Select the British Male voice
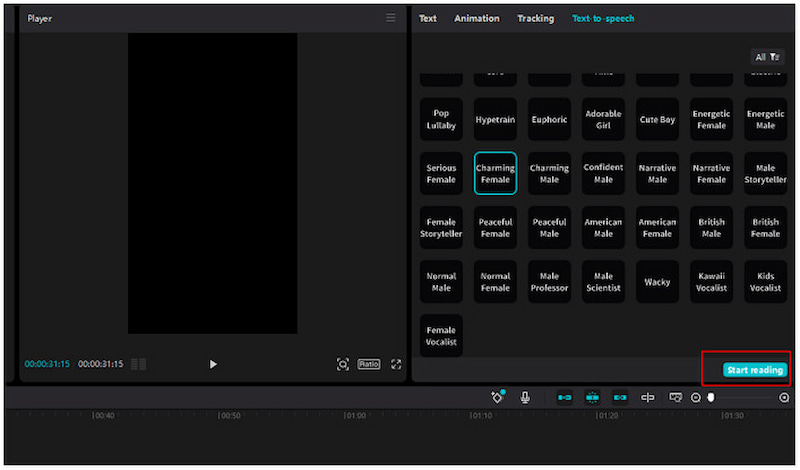This screenshot has width=800, height=470. pos(712,228)
